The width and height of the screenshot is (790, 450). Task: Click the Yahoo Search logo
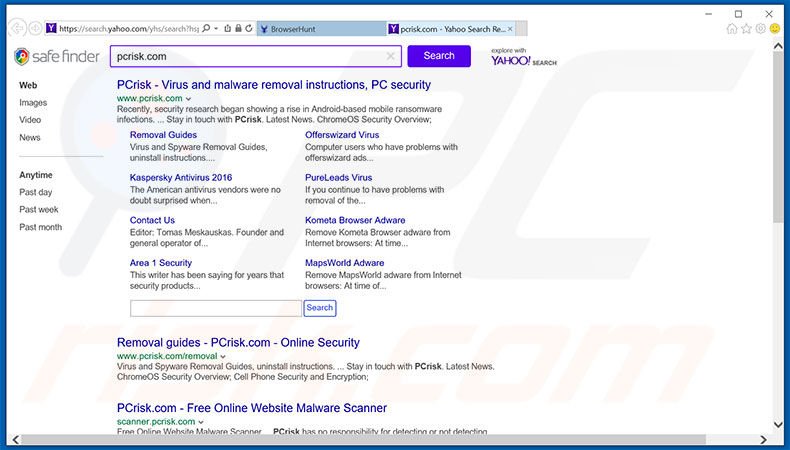(x=523, y=57)
